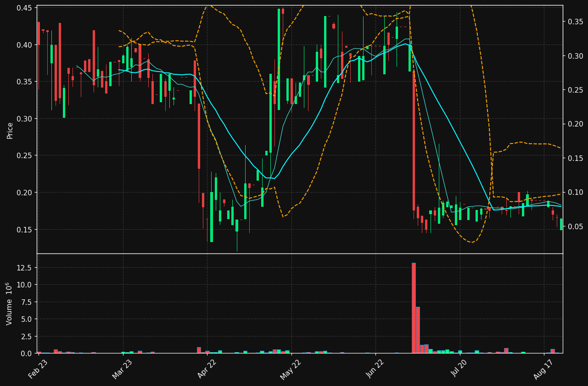Click the 'Feb 23' date label

coord(39,369)
